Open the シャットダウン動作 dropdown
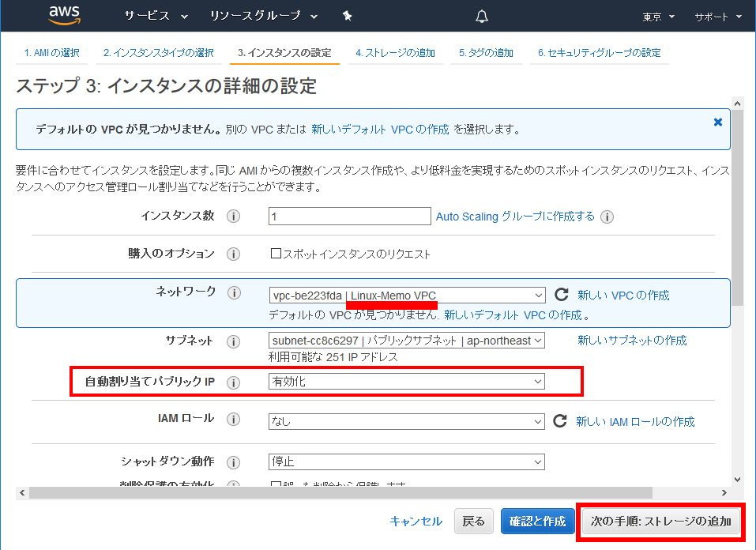Screen dimensions: 756x550 (x=407, y=461)
